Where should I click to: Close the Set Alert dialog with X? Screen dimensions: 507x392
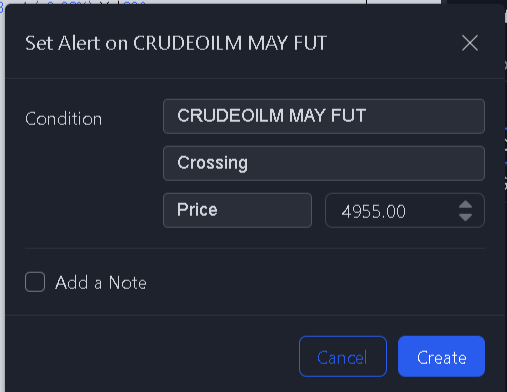(470, 43)
